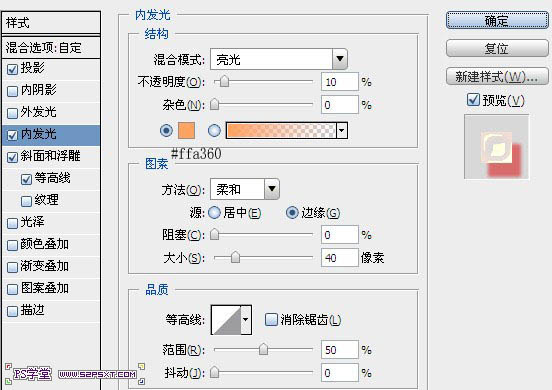Click the style preview thumbnail
The width and height of the screenshot is (552, 390).
click(x=496, y=146)
